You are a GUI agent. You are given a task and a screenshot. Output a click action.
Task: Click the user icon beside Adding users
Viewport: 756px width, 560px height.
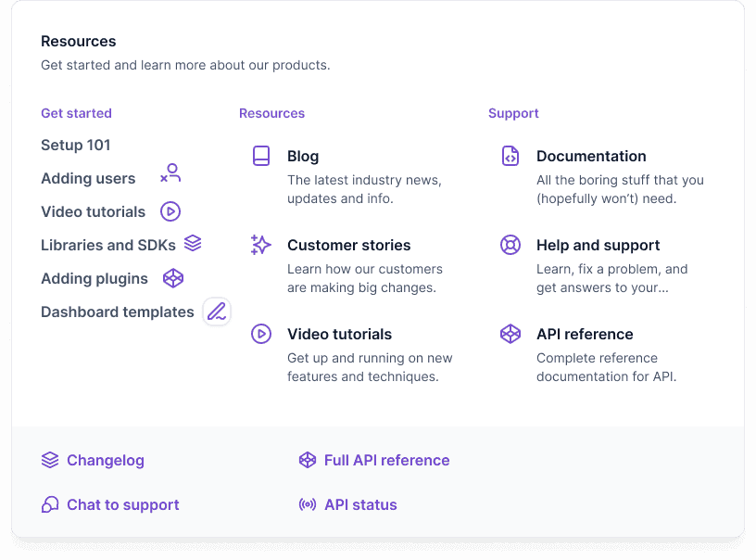[170, 173]
